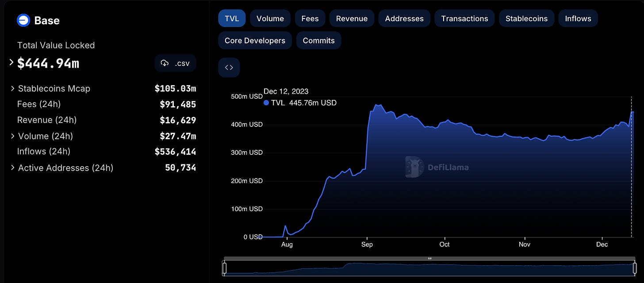Image resolution: width=644 pixels, height=283 pixels.
Task: Download data with the .csv button
Action: point(175,63)
